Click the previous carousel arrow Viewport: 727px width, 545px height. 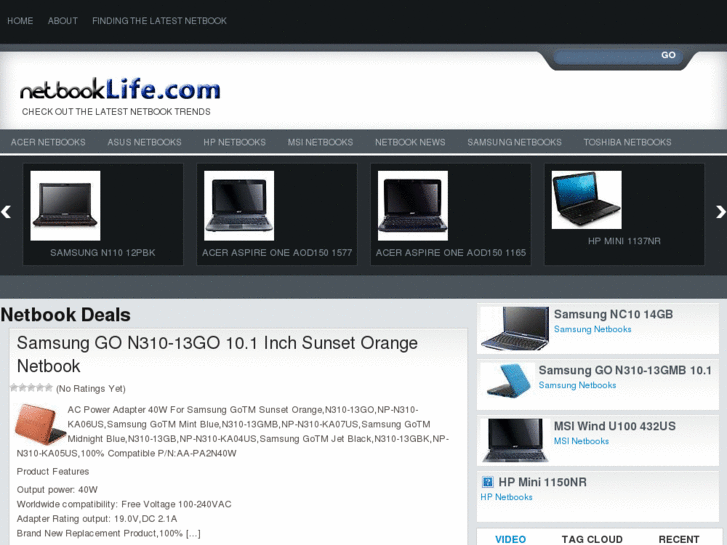[6, 212]
